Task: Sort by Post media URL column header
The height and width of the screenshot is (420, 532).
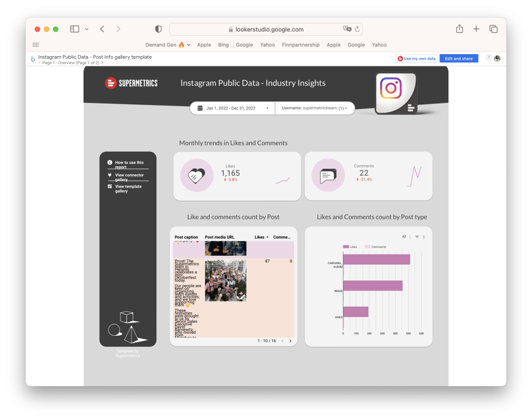Action: (220, 237)
